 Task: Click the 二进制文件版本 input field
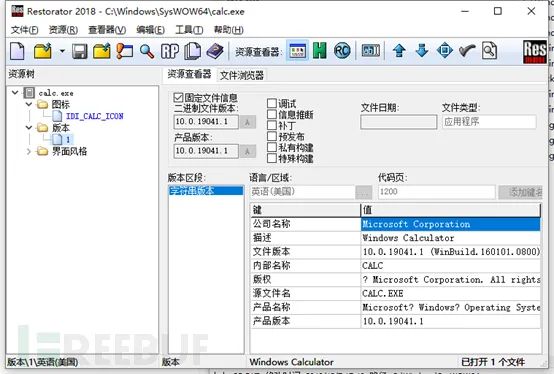point(206,122)
